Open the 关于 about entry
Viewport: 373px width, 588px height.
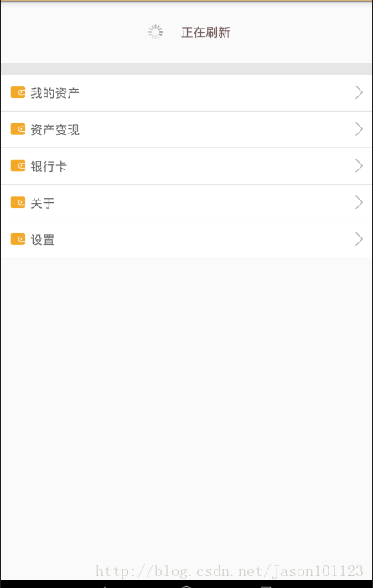[43, 203]
